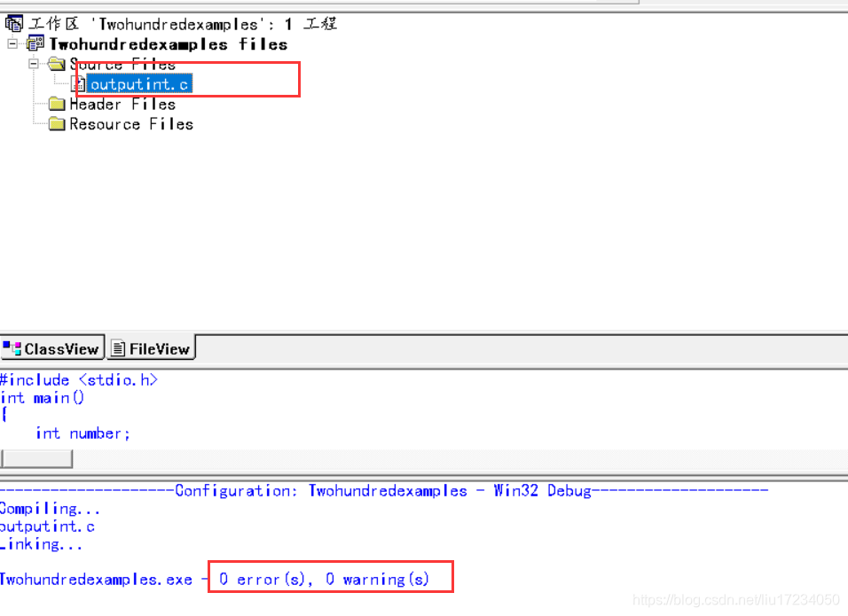Screen dimensions: 848x616
Task: Click the open folder icon beside Source Files
Action: 56,63
